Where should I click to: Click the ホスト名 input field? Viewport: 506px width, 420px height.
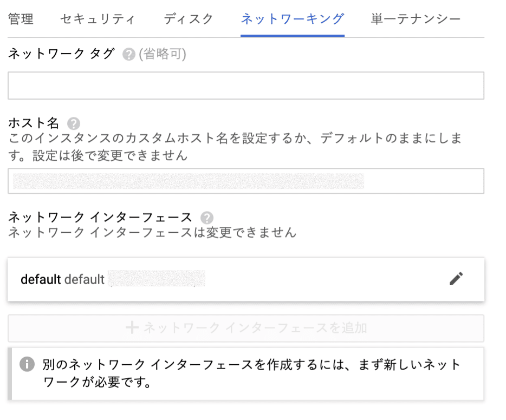pos(245,181)
